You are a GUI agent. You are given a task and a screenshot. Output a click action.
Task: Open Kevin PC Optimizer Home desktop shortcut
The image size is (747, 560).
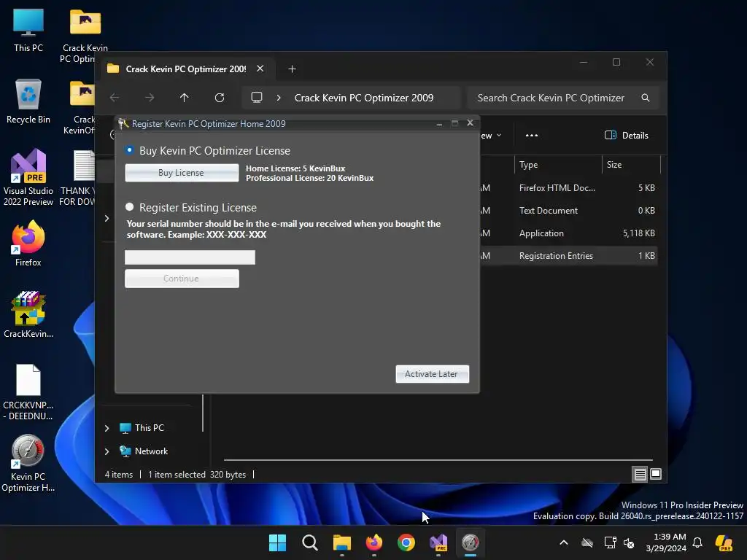[28, 463]
